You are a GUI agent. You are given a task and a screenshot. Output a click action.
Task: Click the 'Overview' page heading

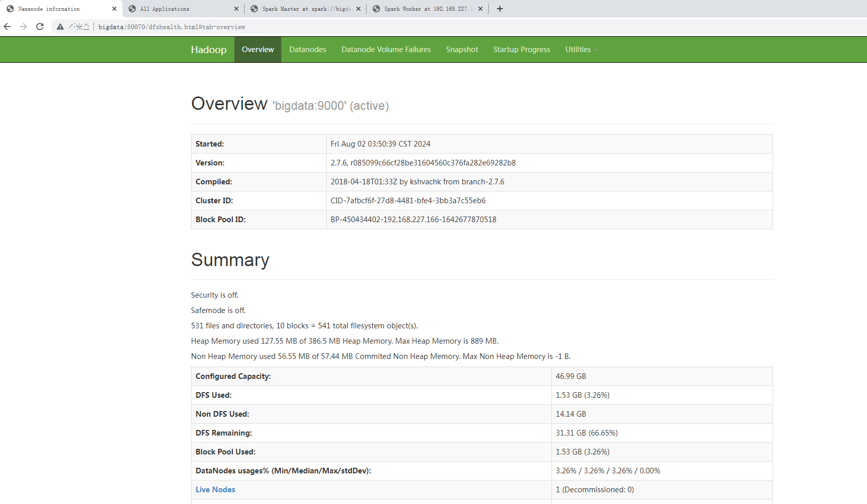pos(229,104)
